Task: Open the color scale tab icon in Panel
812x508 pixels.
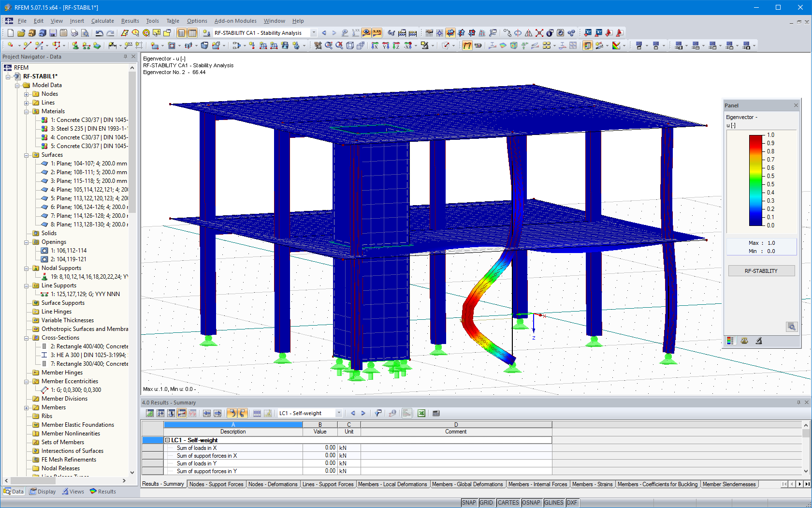Action: tap(730, 341)
